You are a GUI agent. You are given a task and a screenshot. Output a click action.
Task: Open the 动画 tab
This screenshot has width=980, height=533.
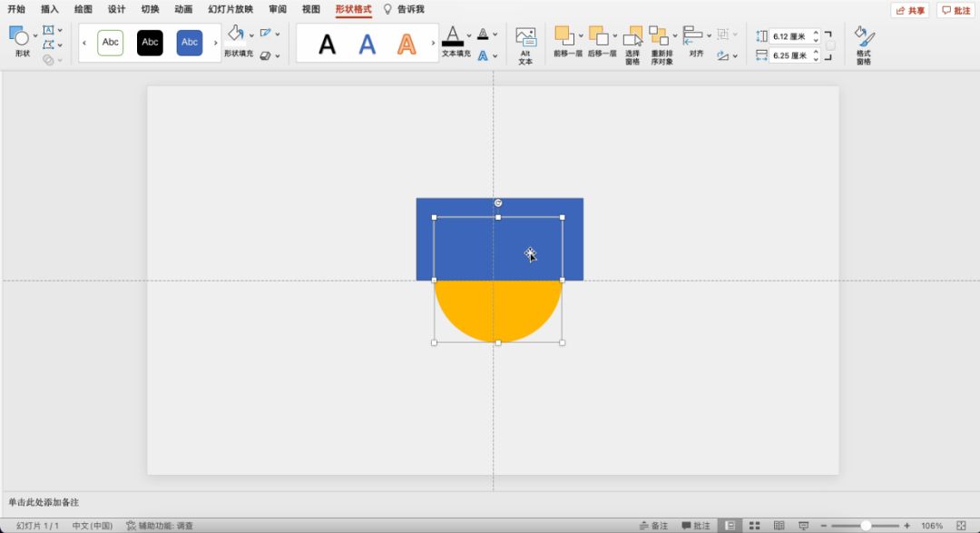[x=183, y=9]
